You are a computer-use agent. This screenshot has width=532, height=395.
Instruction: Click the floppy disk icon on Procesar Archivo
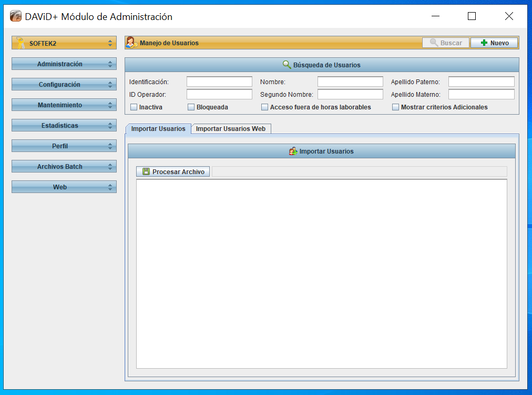tap(146, 171)
